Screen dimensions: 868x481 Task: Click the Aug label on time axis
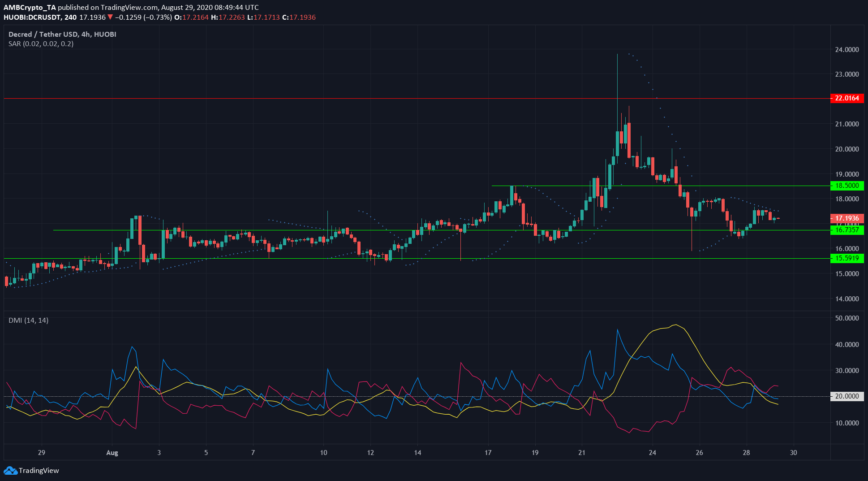click(x=112, y=453)
